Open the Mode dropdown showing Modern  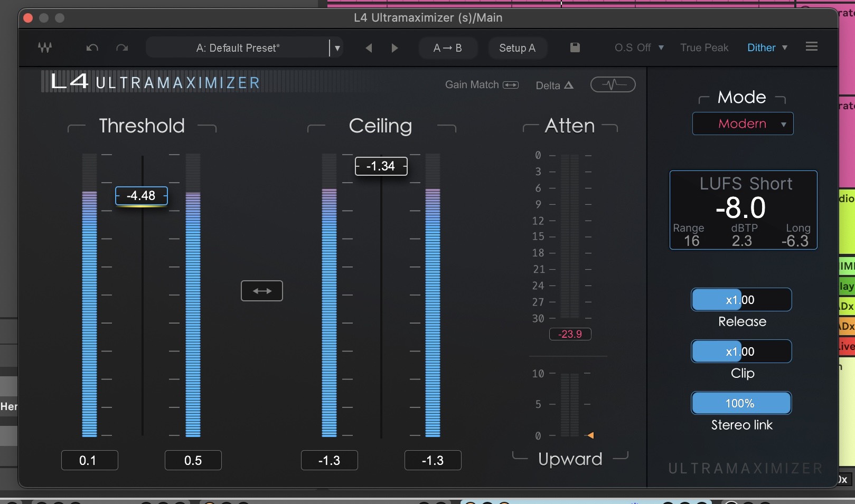pyautogui.click(x=743, y=124)
